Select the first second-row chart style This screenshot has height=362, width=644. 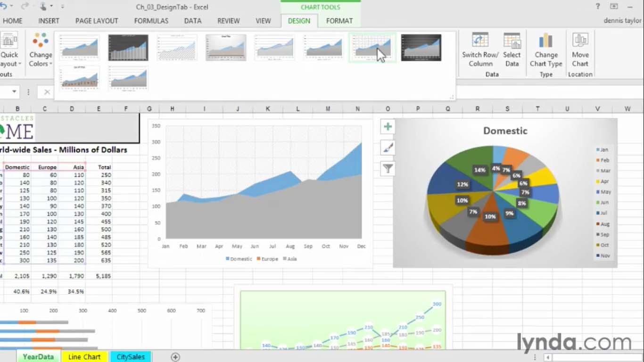(x=79, y=78)
